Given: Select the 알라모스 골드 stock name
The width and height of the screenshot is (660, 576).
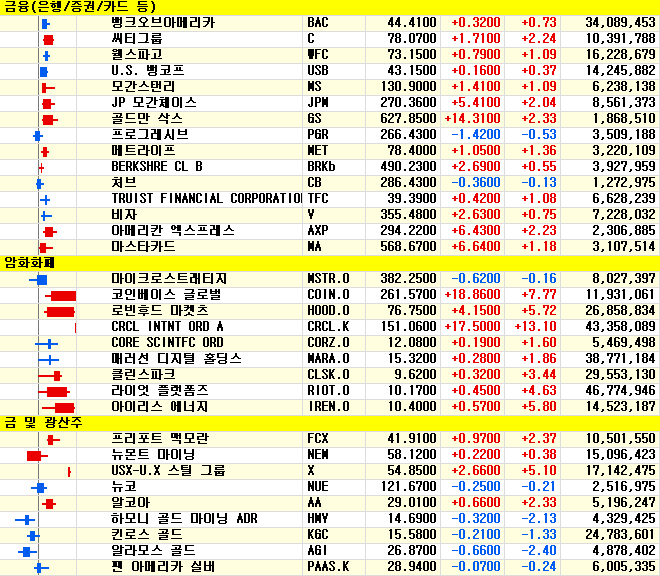Looking at the screenshot, I should [x=153, y=550].
